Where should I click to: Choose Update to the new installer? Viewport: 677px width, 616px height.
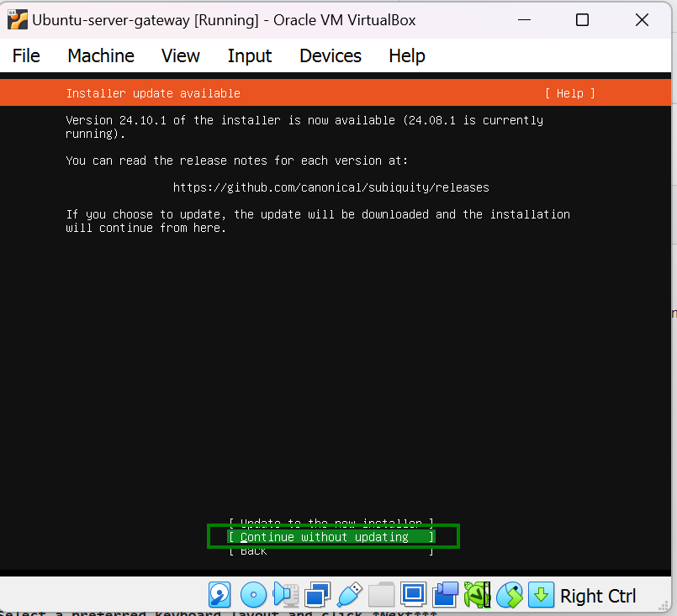tap(331, 524)
